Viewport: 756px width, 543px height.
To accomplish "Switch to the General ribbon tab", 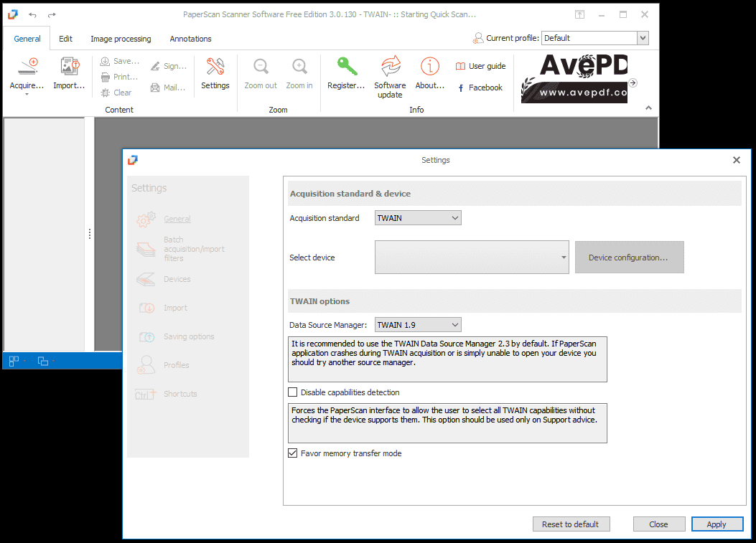I will tap(27, 39).
